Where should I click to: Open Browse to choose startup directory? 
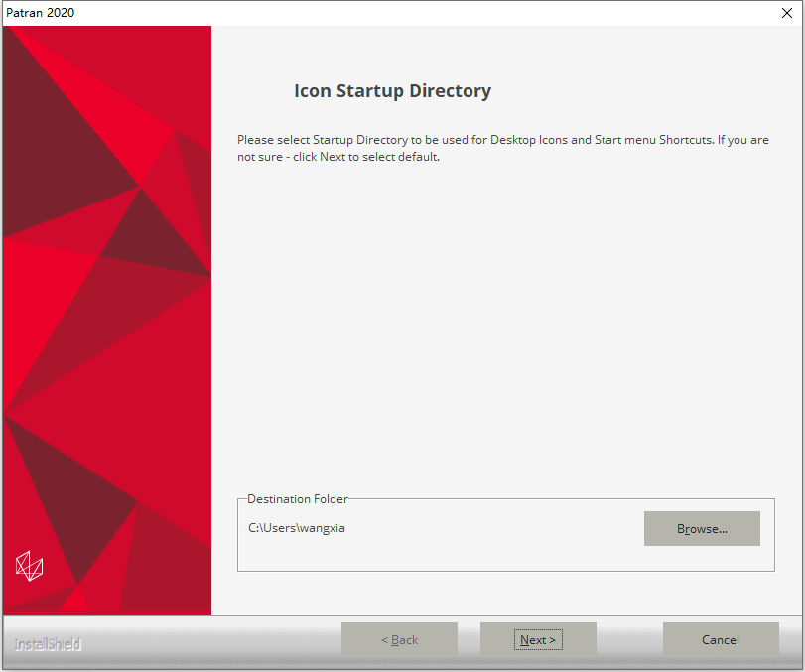coord(702,528)
